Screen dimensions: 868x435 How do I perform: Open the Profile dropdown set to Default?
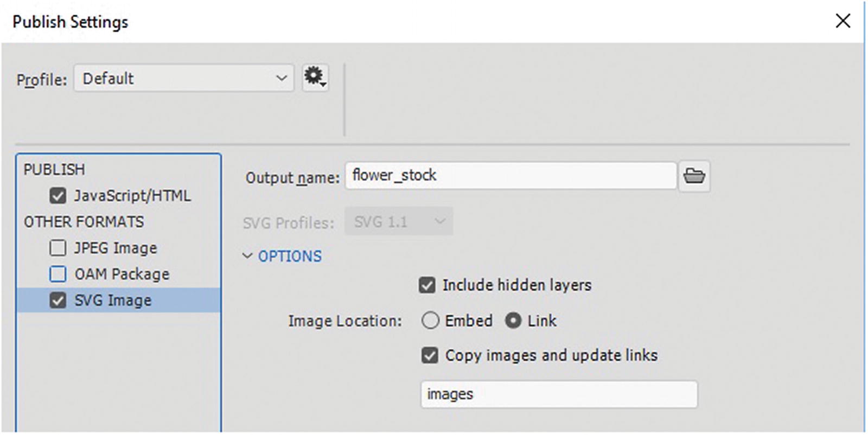point(183,78)
